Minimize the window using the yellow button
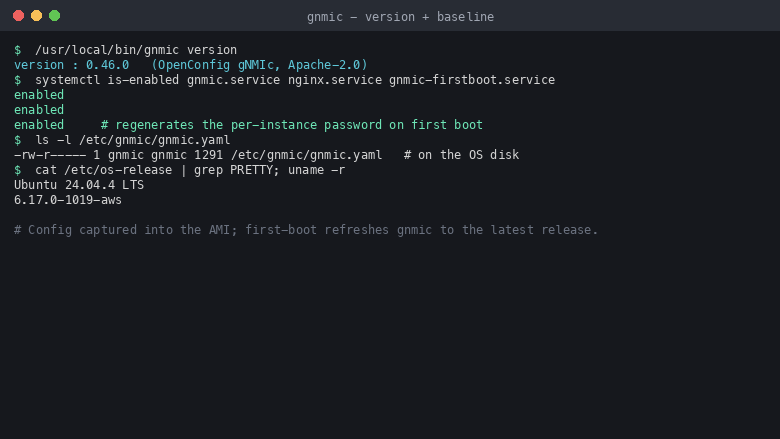Screen dimensions: 780x439 (36, 16)
